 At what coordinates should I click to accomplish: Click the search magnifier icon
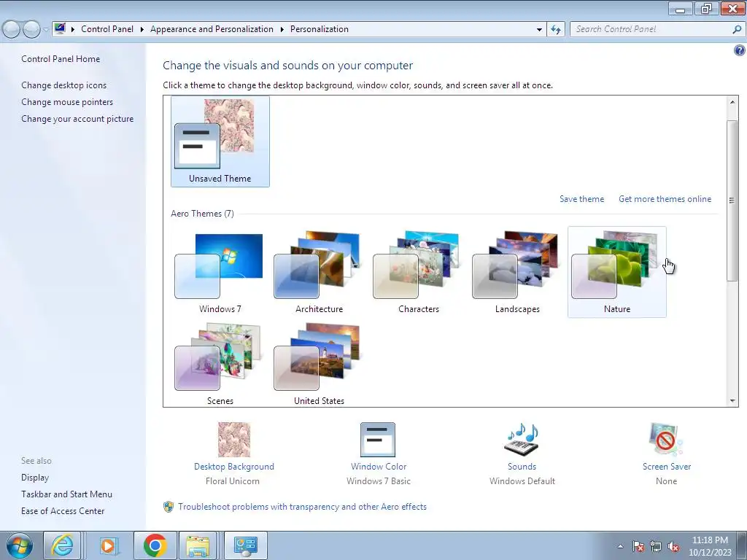pyautogui.click(x=737, y=29)
